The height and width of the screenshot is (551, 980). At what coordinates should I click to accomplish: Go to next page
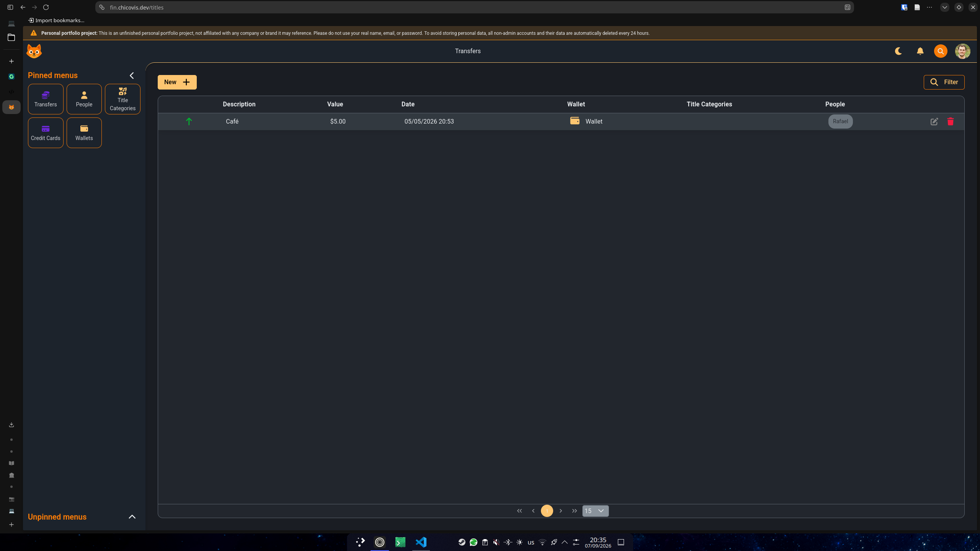[x=561, y=511]
